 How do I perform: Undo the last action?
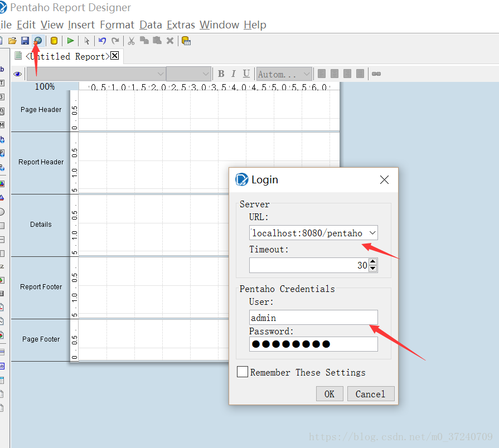(x=102, y=41)
